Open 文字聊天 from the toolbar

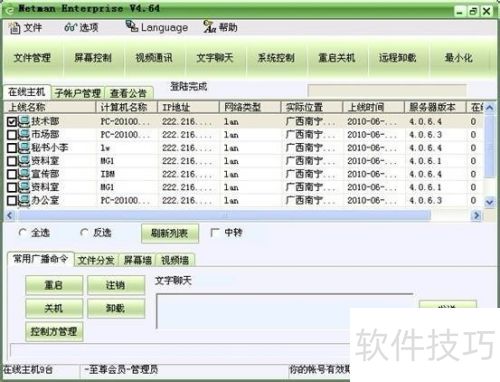click(x=215, y=58)
